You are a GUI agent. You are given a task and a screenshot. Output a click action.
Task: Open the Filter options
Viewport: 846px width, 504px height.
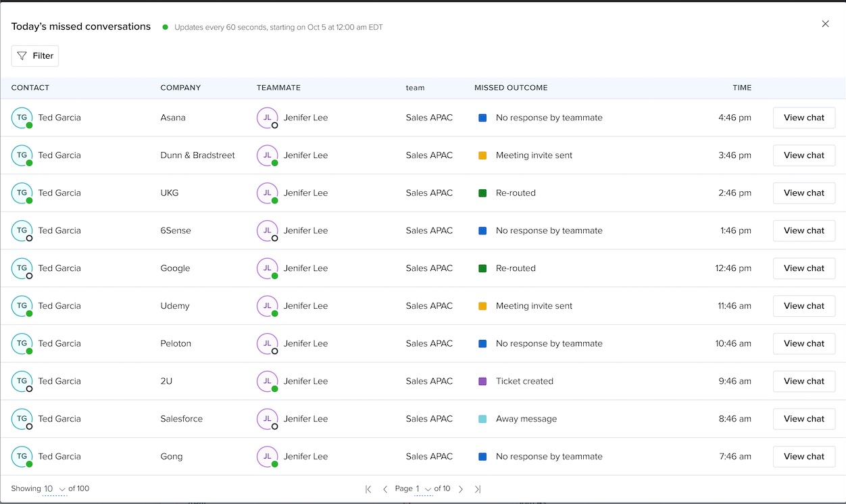35,56
